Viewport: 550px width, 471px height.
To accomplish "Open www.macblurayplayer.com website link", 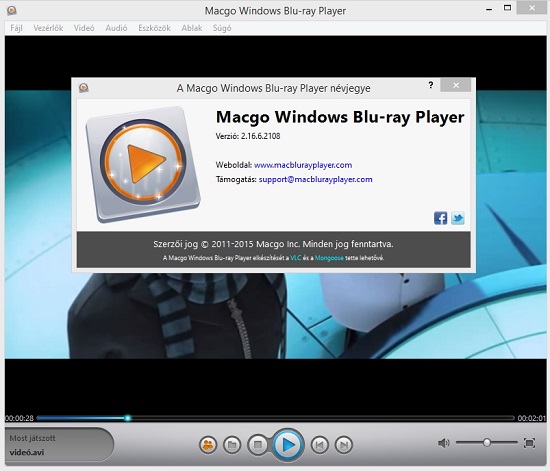I will coord(303,165).
